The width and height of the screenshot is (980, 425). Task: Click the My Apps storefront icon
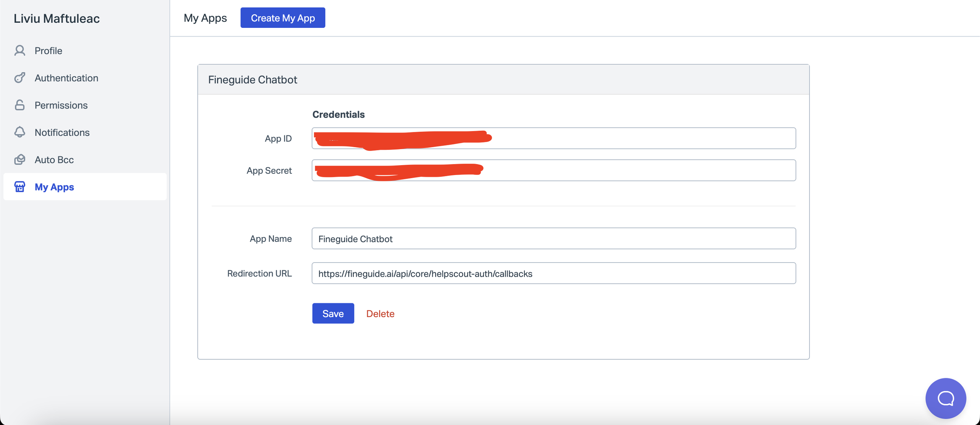(20, 187)
